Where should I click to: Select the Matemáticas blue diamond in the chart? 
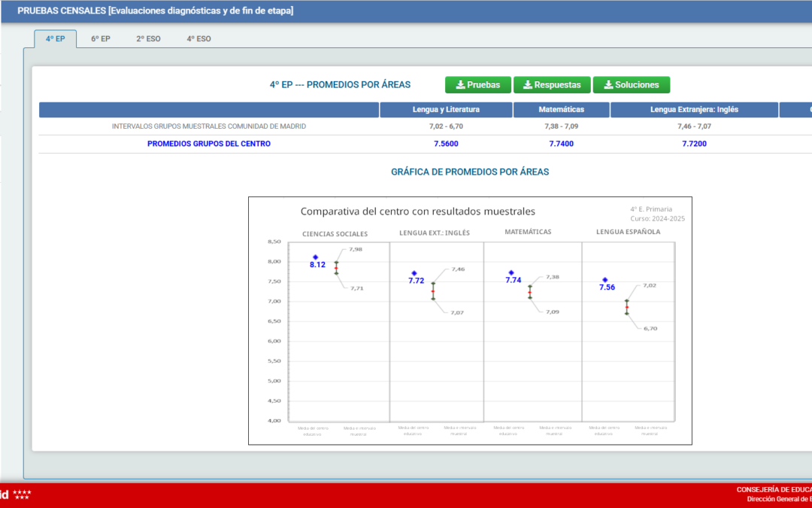(x=511, y=272)
